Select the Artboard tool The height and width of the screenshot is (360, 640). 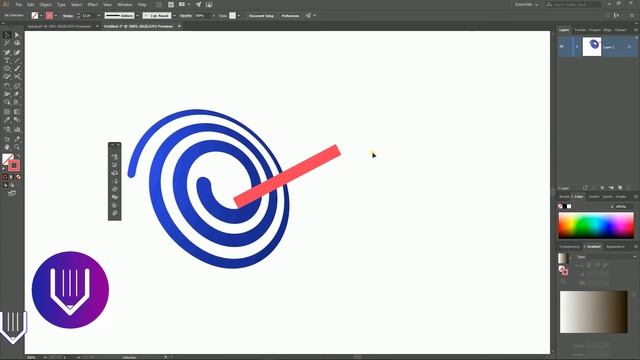7,139
